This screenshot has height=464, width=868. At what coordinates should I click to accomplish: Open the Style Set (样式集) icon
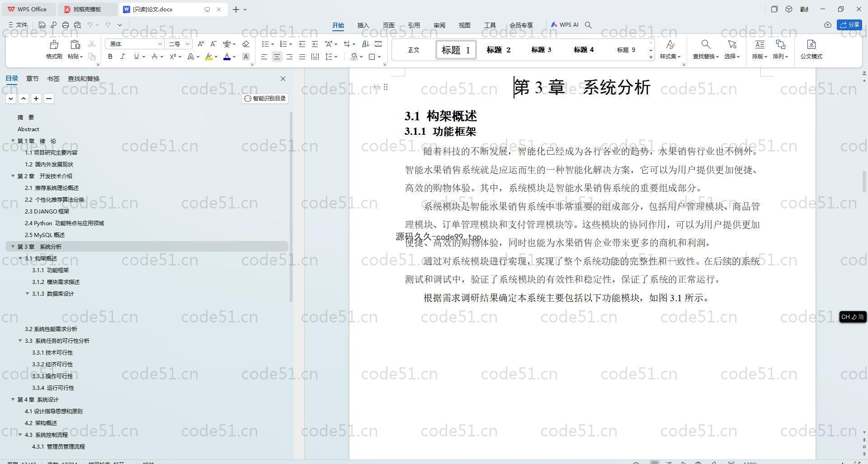click(x=670, y=44)
